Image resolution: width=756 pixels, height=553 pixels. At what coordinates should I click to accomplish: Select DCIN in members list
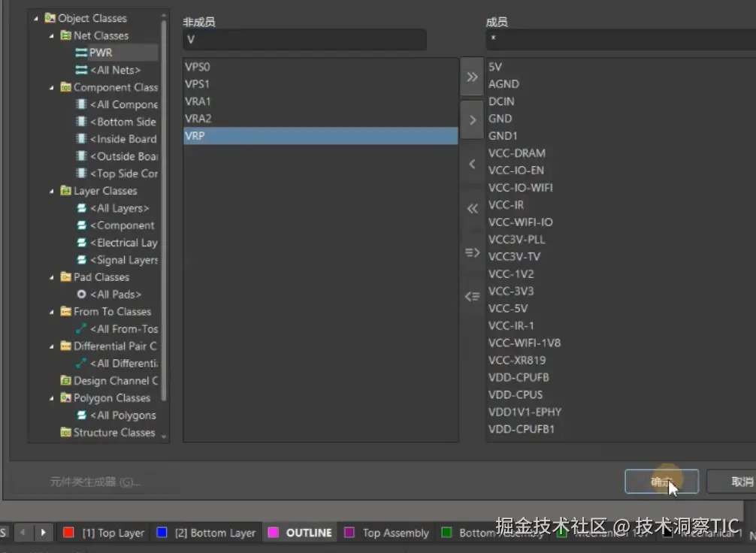coord(501,101)
